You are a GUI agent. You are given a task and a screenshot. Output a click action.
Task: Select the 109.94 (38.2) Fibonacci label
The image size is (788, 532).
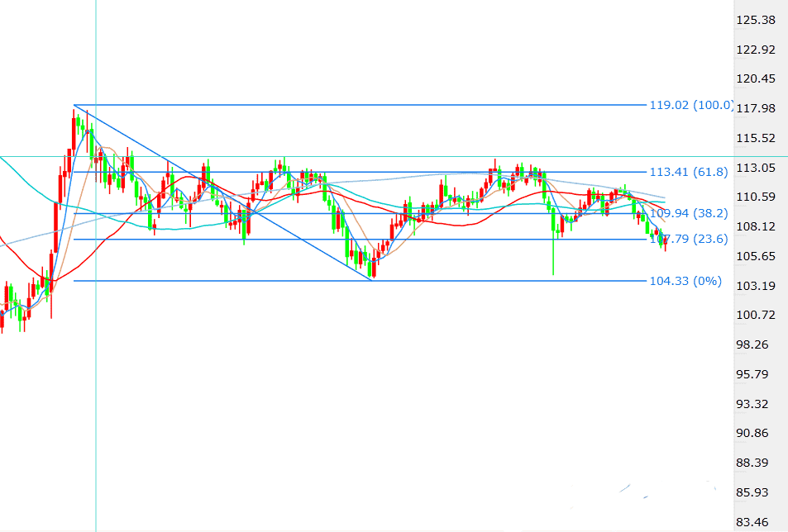[688, 213]
